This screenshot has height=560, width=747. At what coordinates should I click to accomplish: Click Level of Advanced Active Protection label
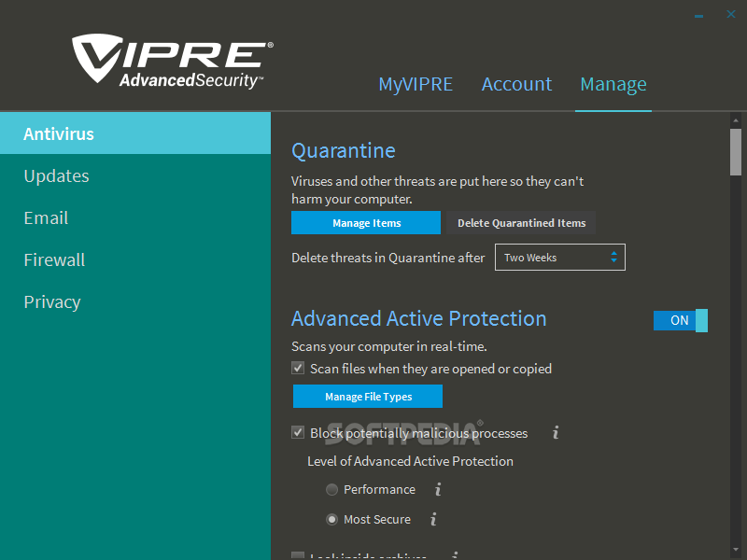(x=410, y=461)
